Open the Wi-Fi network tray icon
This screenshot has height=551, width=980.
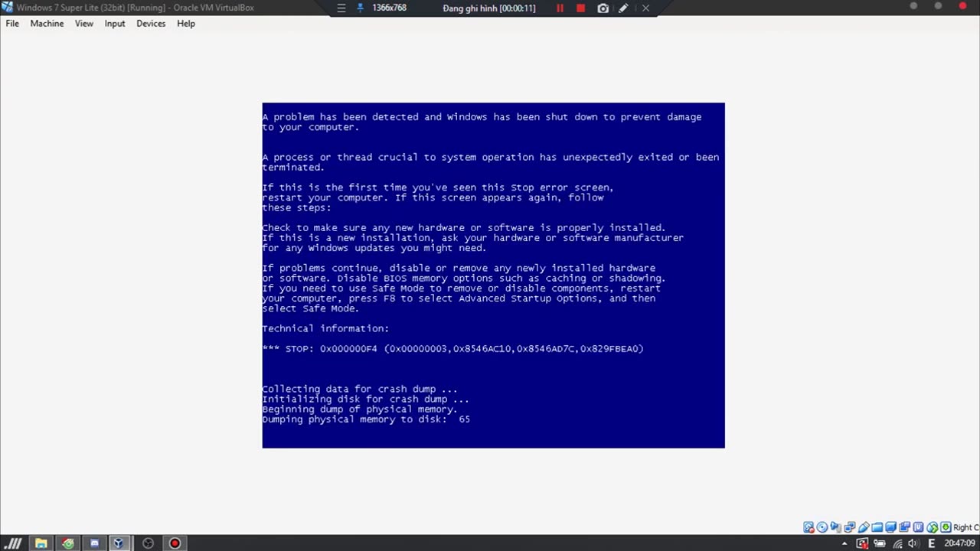897,543
